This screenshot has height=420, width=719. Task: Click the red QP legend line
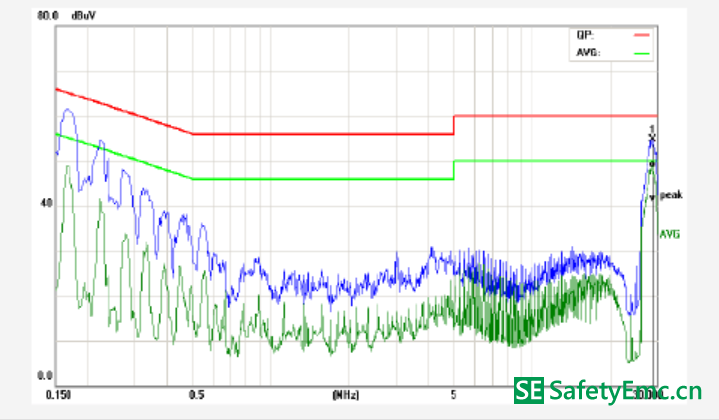(642, 35)
